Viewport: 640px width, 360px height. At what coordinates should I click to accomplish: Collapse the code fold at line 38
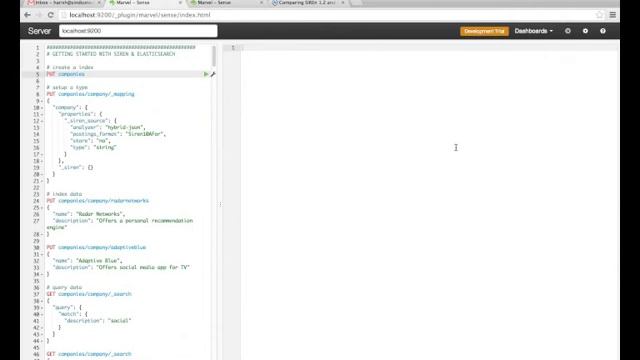(x=42, y=301)
